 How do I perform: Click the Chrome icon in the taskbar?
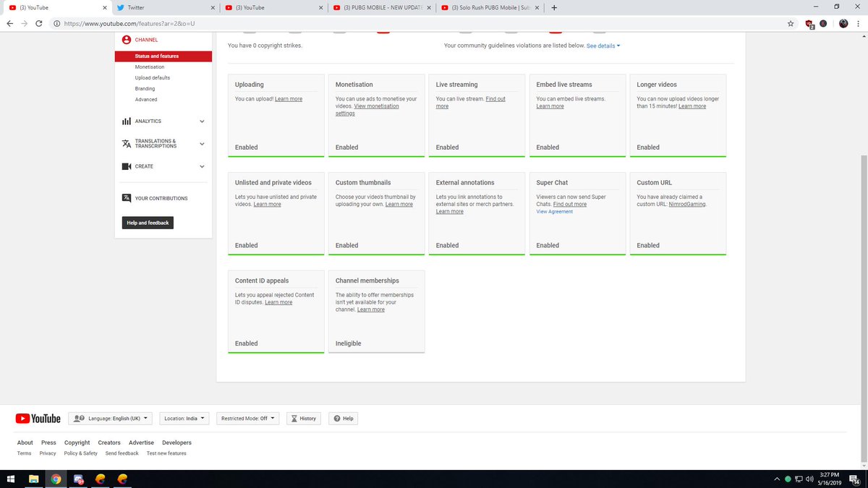pyautogui.click(x=56, y=479)
